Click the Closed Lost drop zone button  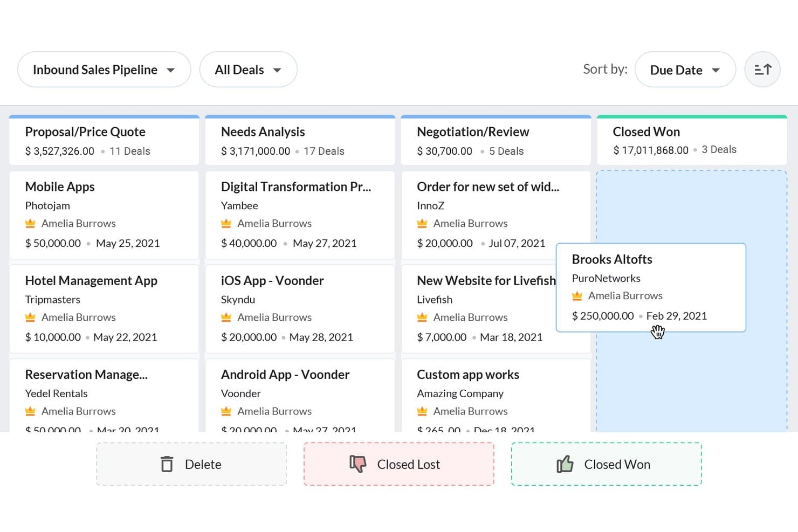coord(399,464)
